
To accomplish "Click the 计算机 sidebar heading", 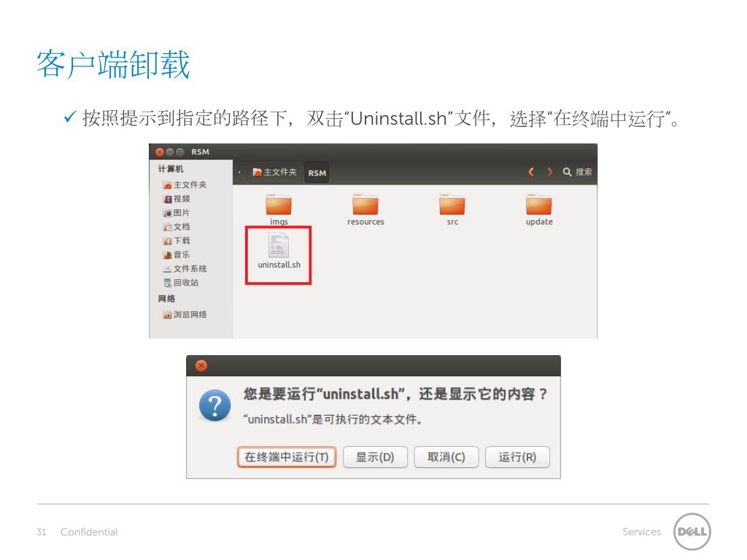I will point(171,168).
